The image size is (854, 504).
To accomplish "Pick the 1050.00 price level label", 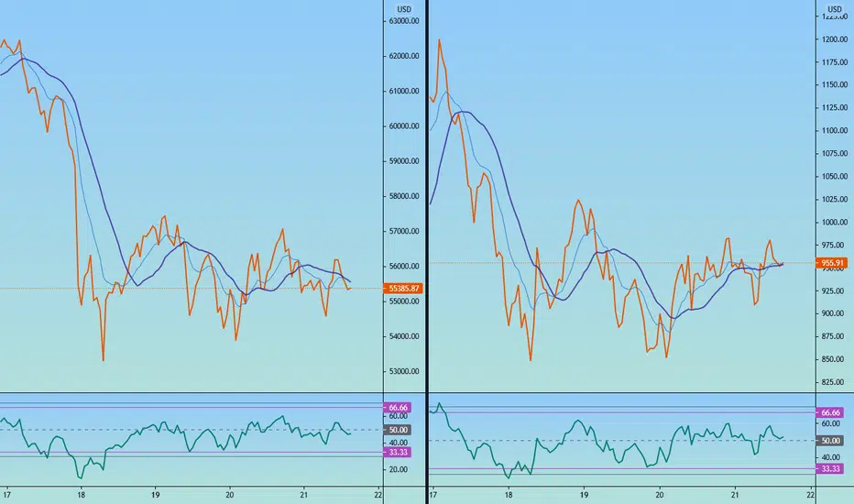I will point(835,177).
